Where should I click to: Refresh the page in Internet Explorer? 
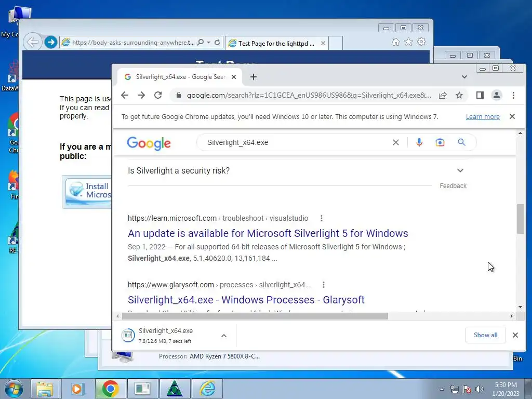pyautogui.click(x=217, y=43)
